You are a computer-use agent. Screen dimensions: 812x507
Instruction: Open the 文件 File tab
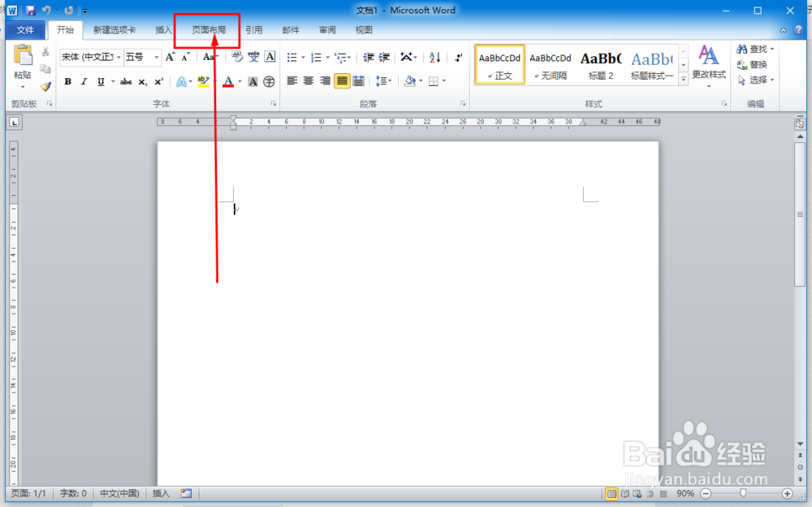(25, 30)
